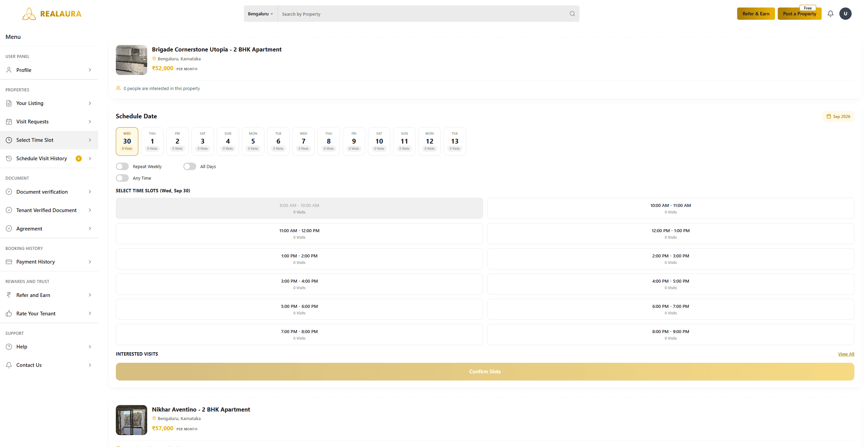The width and height of the screenshot is (868, 447).
Task: Open Rate Your Tenant menu item
Action: pos(49,314)
